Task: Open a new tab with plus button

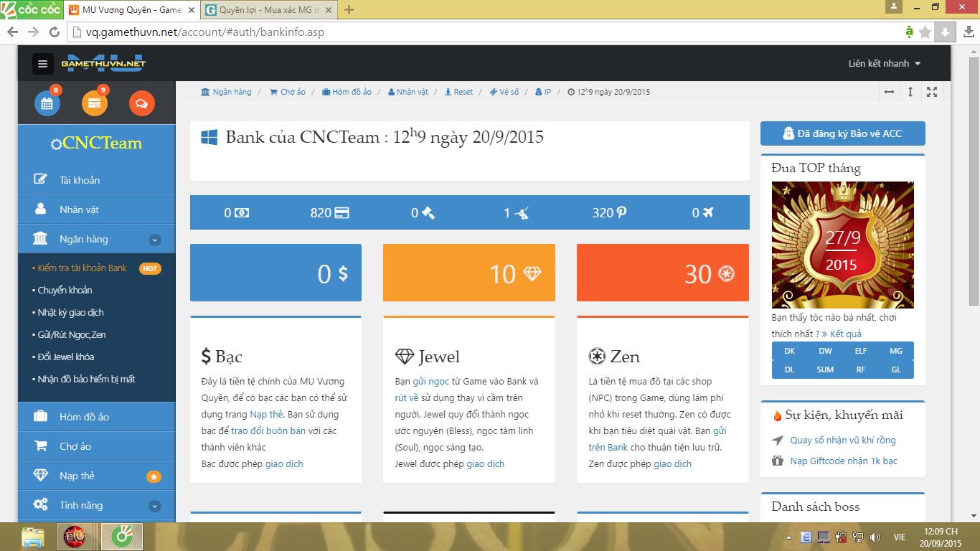Action: coord(349,10)
